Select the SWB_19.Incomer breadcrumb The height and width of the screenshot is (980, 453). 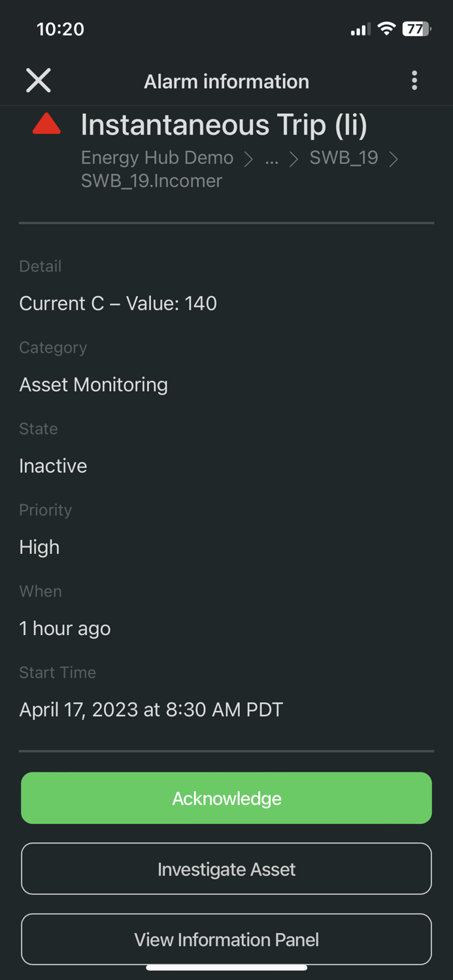click(152, 181)
